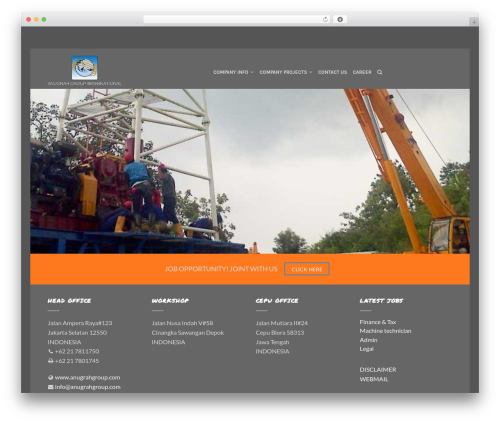Click the envelope icon beside info@anugrahgroup.com
Screen dimensions: 500x423
(x=51, y=387)
